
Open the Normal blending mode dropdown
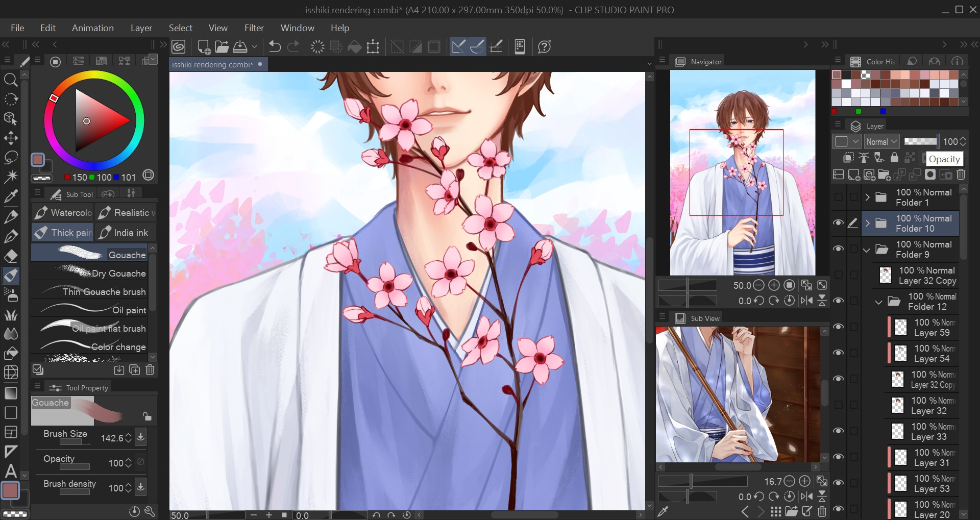[x=881, y=141]
